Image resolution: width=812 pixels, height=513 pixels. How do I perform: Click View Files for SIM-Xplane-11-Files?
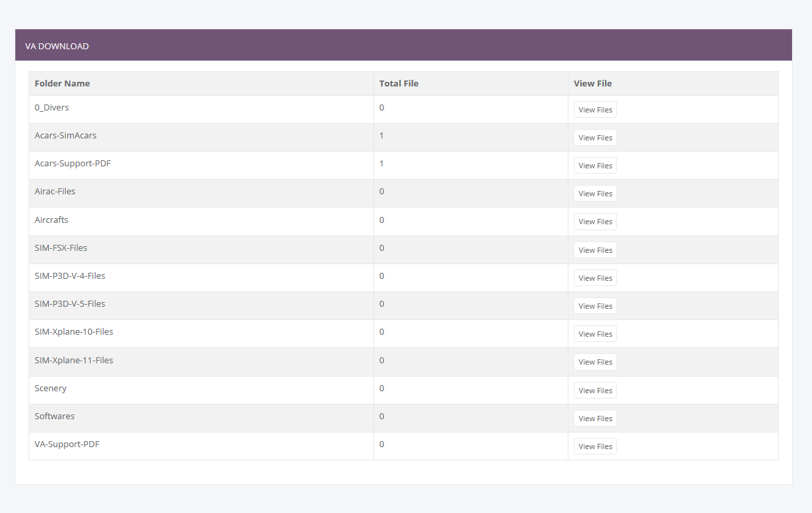[x=595, y=362]
